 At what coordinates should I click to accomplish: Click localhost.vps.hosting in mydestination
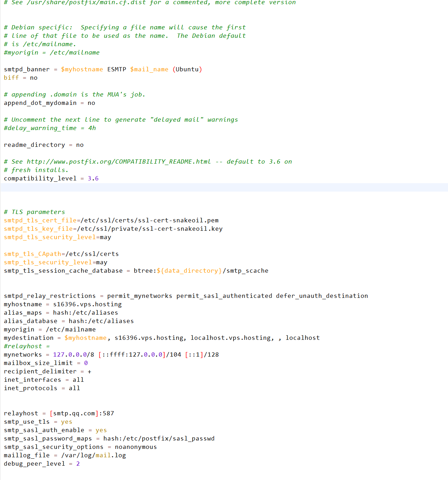click(231, 338)
